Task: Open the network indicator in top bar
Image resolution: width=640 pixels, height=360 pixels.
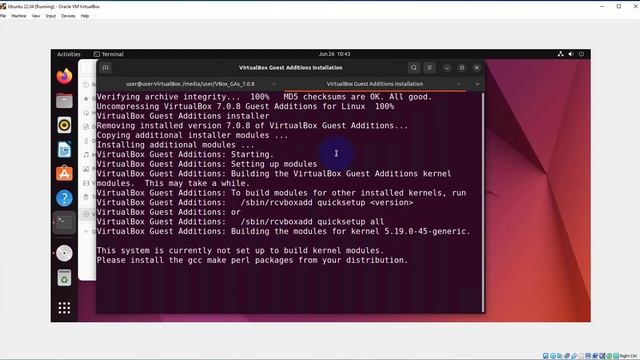Action: point(560,54)
